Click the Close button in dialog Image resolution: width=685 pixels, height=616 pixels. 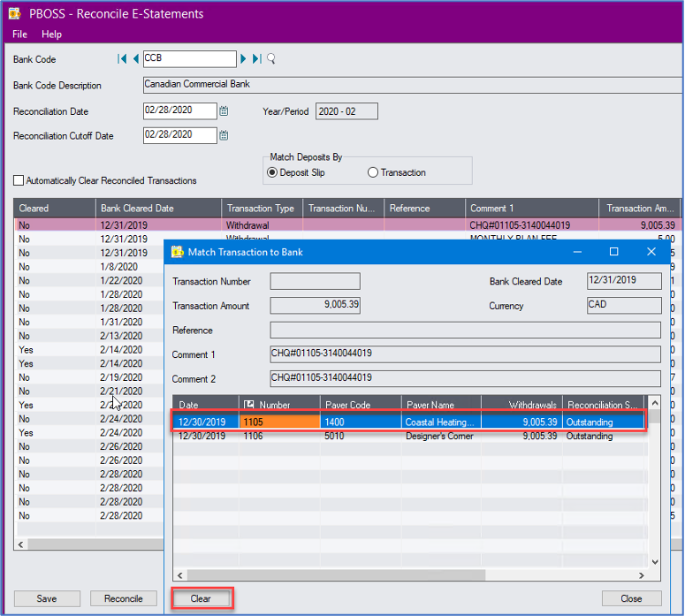[631, 598]
